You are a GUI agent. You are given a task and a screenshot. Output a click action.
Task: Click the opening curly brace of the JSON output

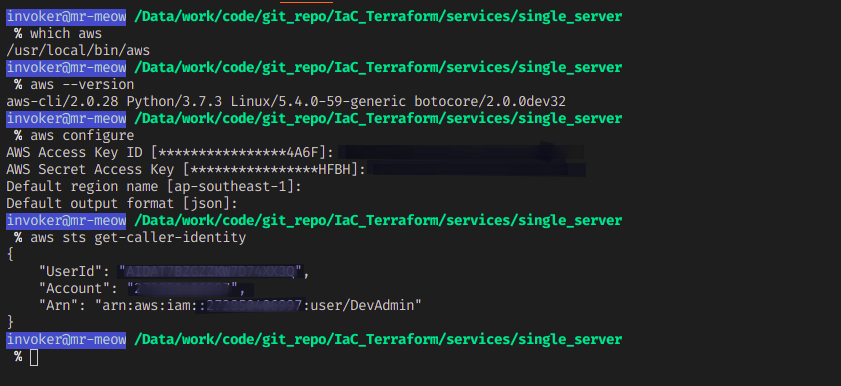point(10,255)
